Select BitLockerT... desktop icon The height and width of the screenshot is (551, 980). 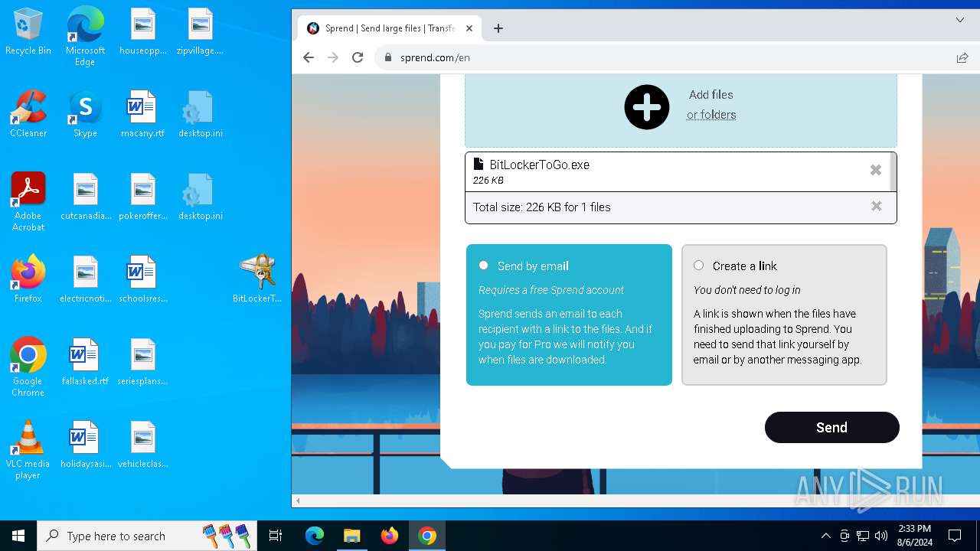pyautogui.click(x=257, y=279)
